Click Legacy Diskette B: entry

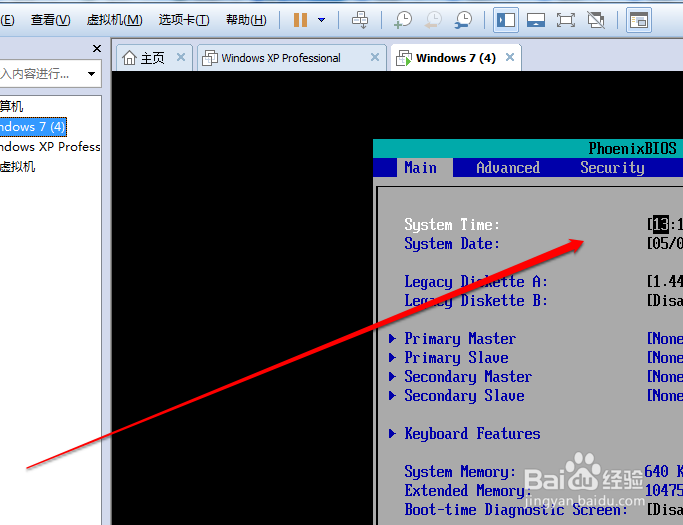pyautogui.click(x=476, y=301)
